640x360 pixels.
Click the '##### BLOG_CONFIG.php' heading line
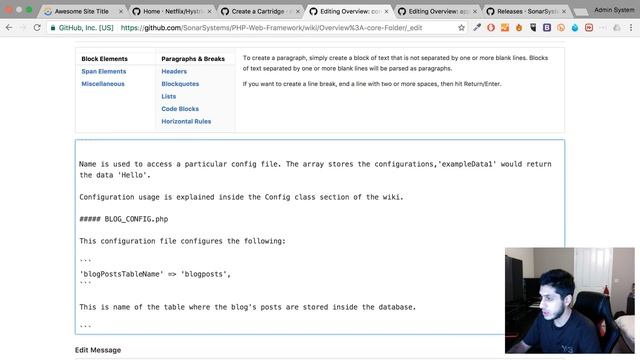click(x=124, y=219)
